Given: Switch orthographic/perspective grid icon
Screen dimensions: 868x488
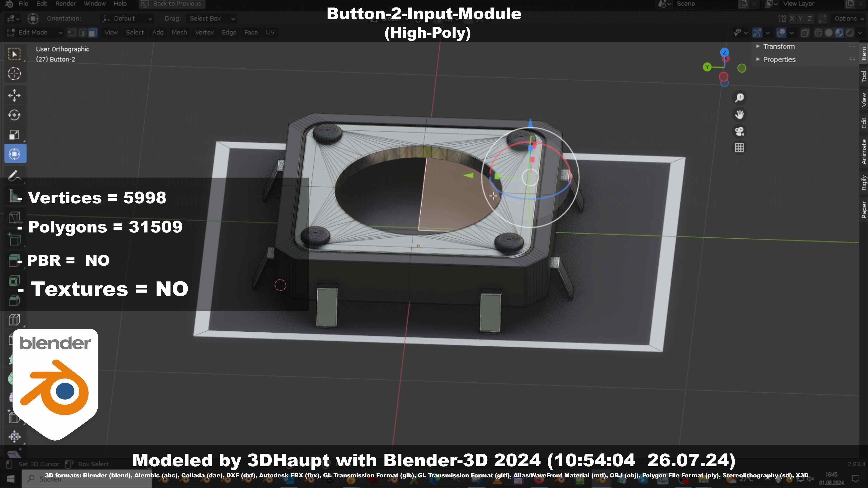Looking at the screenshot, I should coord(739,148).
